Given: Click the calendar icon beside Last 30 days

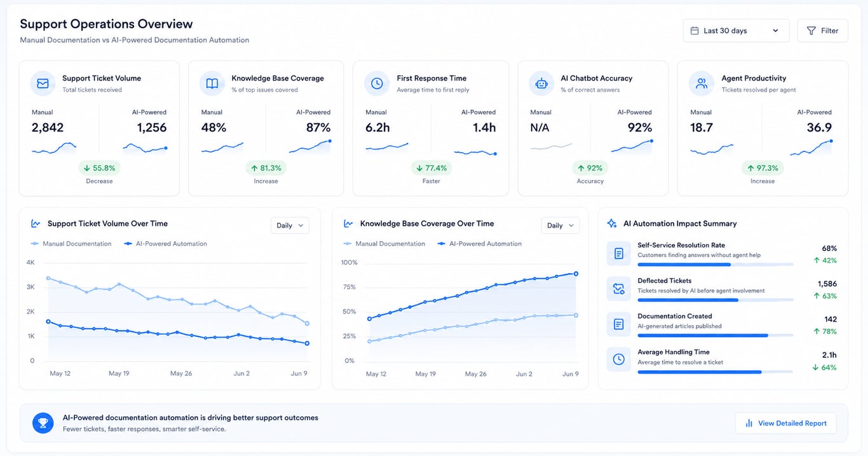Looking at the screenshot, I should (695, 31).
